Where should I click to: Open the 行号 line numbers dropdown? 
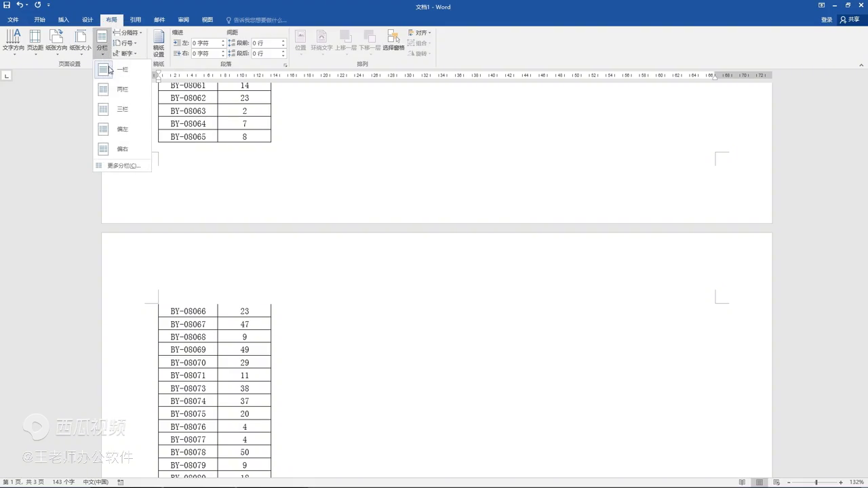[x=125, y=43]
